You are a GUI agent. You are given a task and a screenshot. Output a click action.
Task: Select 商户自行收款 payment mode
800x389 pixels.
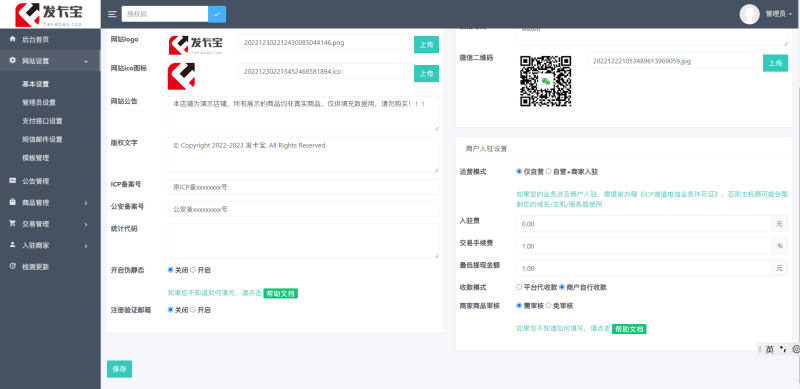[562, 287]
